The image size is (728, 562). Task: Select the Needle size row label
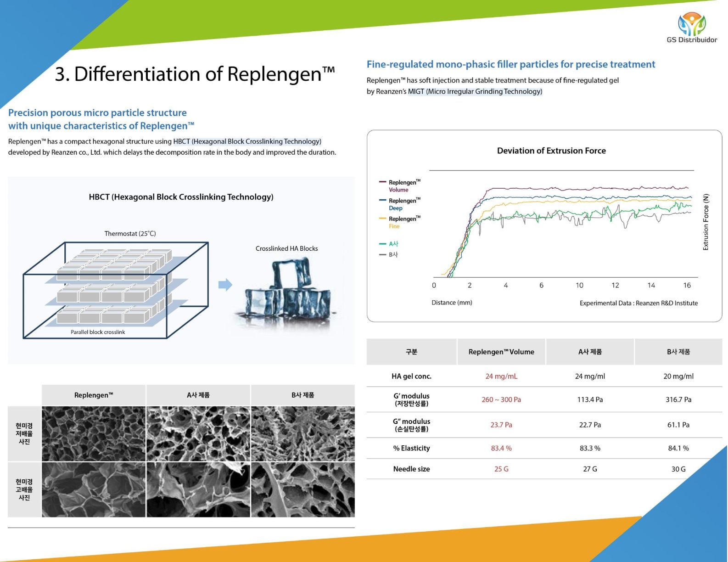point(411,469)
